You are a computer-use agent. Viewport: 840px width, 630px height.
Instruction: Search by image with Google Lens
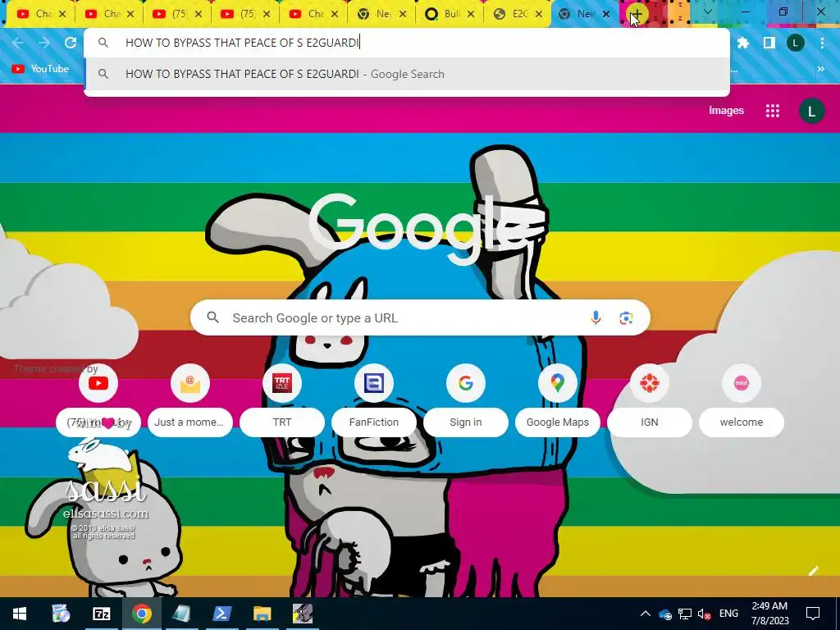click(626, 317)
